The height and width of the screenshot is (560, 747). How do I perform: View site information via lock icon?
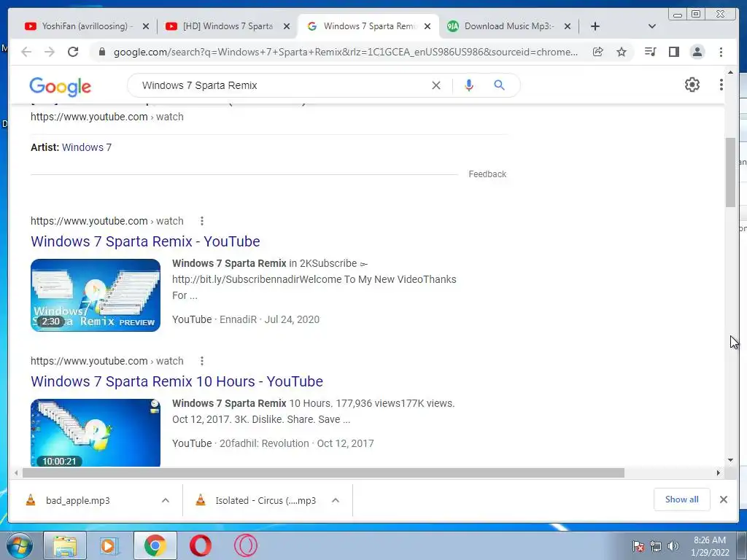[x=101, y=52]
